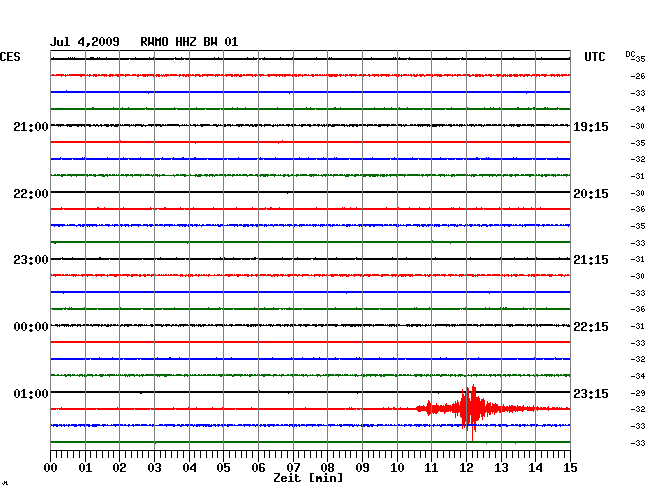The height and width of the screenshot is (494, 650).
Task: Click the UTC time label "19:15"
Action: click(x=591, y=126)
